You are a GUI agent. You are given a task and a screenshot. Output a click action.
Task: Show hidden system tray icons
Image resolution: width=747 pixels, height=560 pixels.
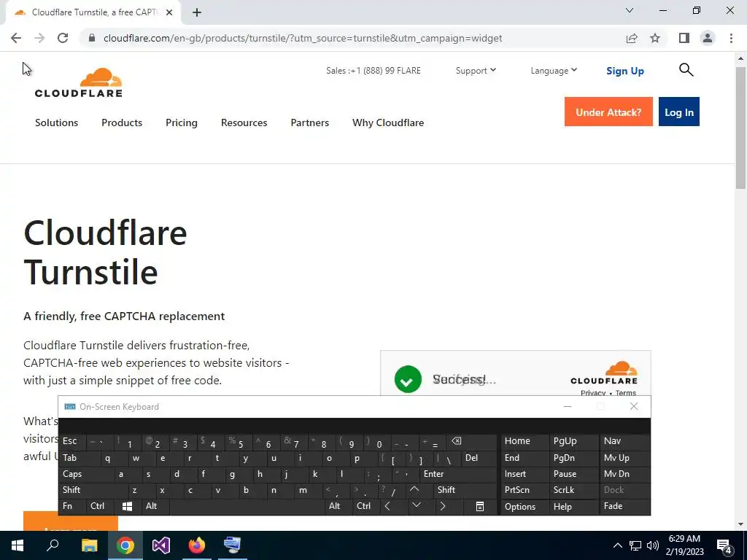coord(617,545)
